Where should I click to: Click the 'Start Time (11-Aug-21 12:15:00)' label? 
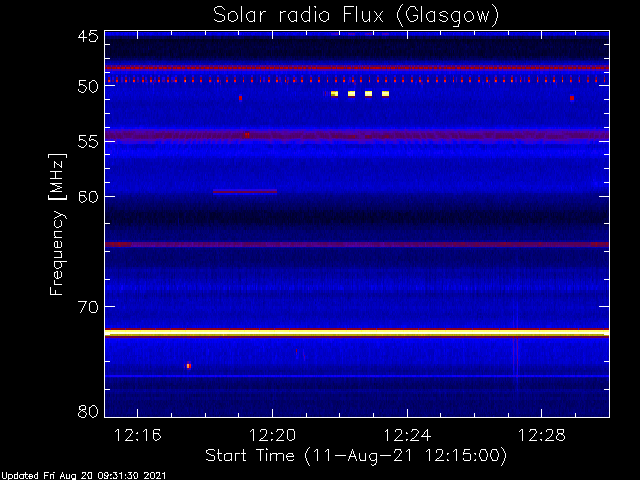pos(356,456)
